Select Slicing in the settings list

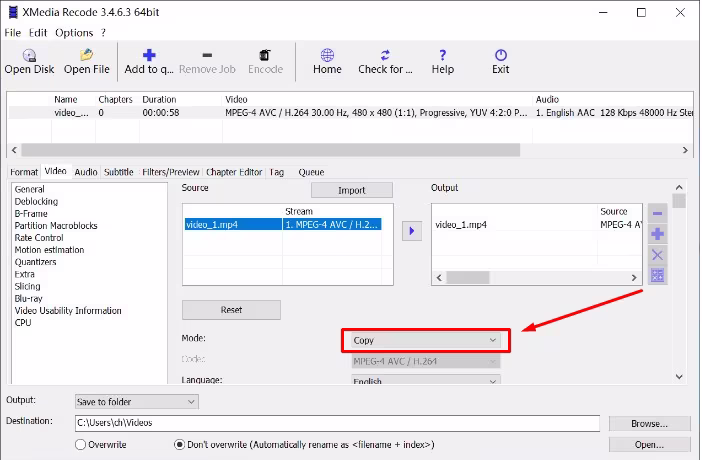pyautogui.click(x=27, y=286)
